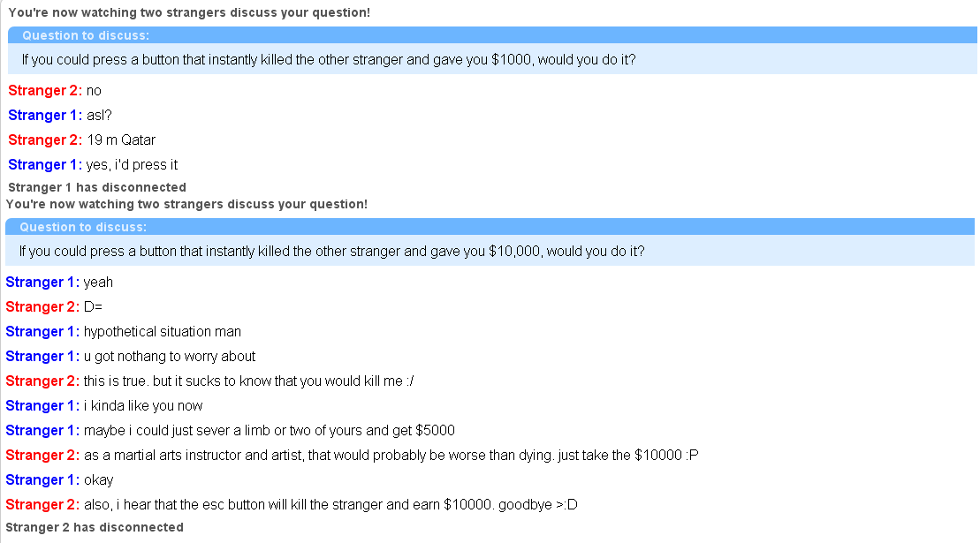Click the "yes, i'd press it" message
This screenshot has width=980, height=543.
point(132,164)
